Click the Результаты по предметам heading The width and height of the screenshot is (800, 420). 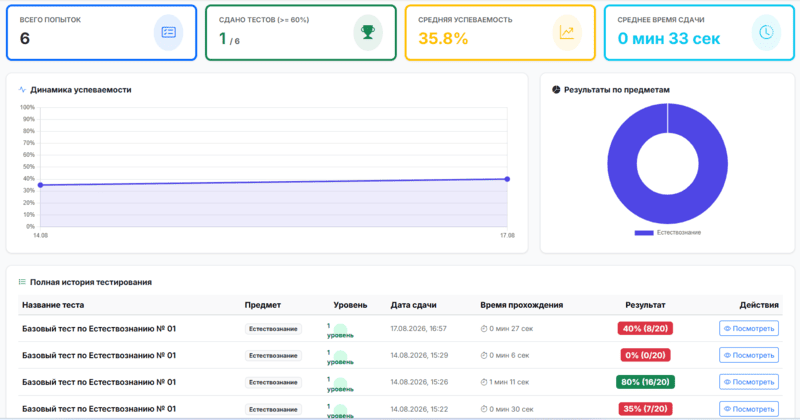tap(616, 89)
